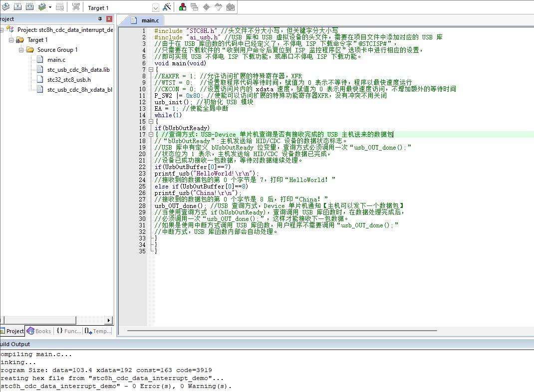This screenshot has height=392, width=534.
Task: Click the "else if(UsbOutBuffer[0]==8)" line
Action: (201, 187)
